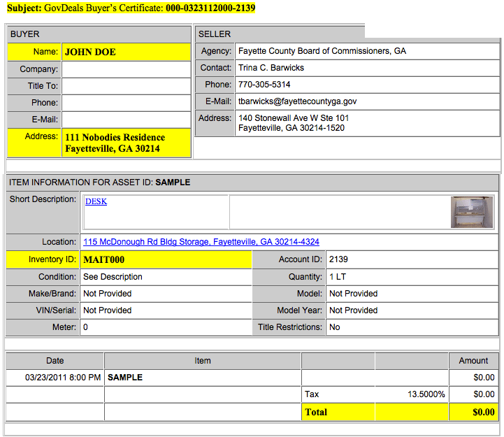
Task: Click the Amount column header
Action: tap(473, 361)
